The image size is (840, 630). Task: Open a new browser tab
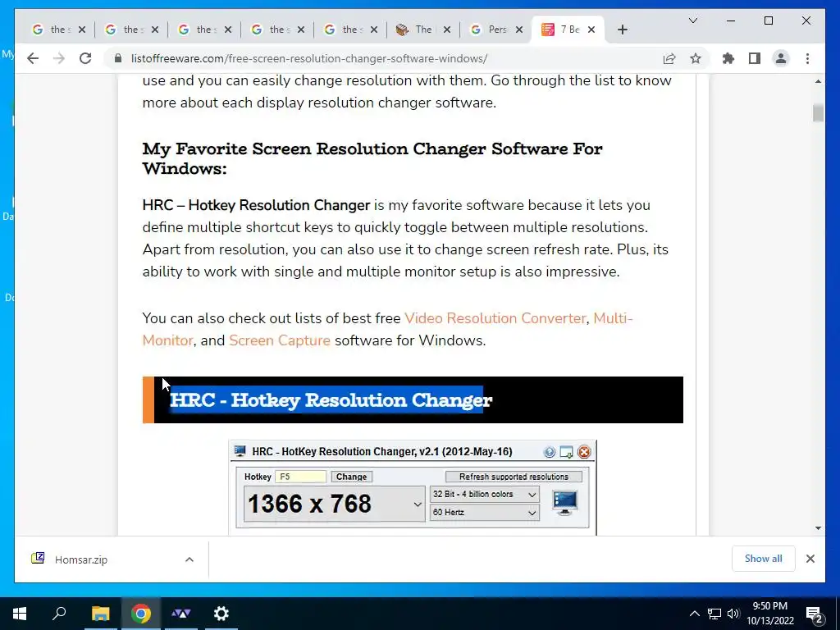point(622,30)
